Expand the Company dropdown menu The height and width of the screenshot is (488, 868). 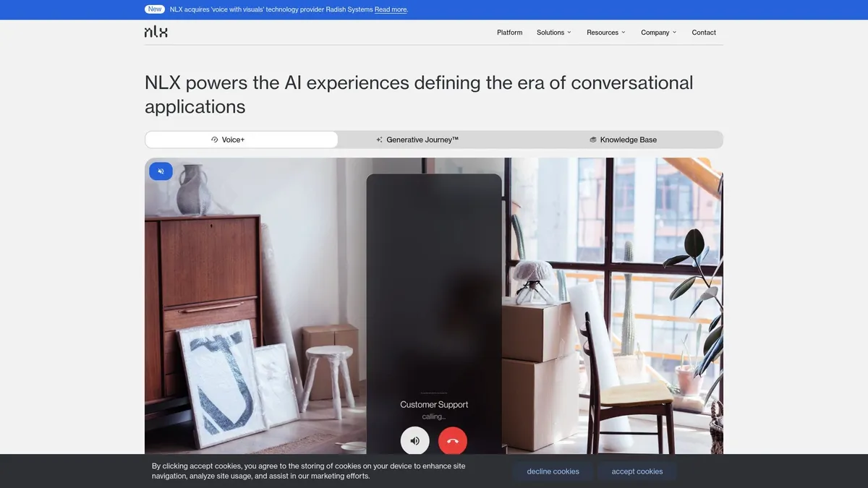(x=658, y=33)
